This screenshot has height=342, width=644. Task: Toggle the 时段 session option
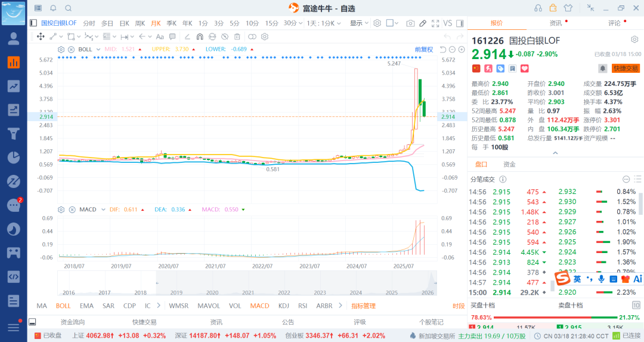[459, 306]
